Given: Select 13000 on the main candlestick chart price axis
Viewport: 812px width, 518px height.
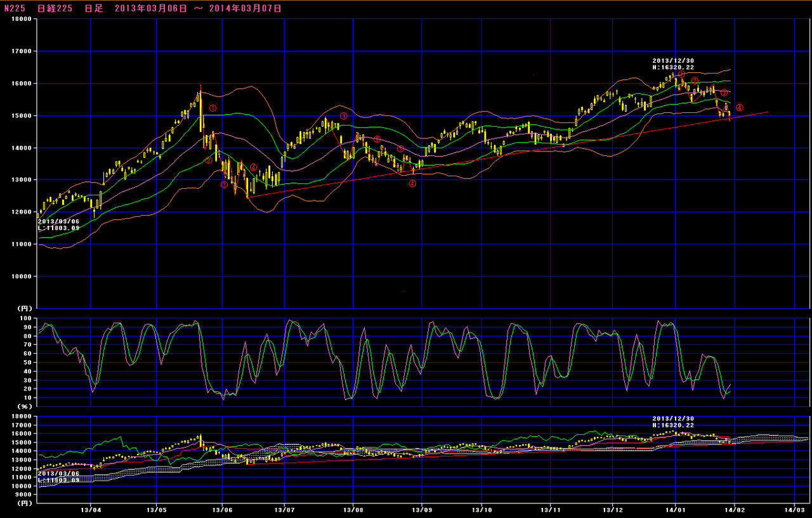Looking at the screenshot, I should 22,180.
